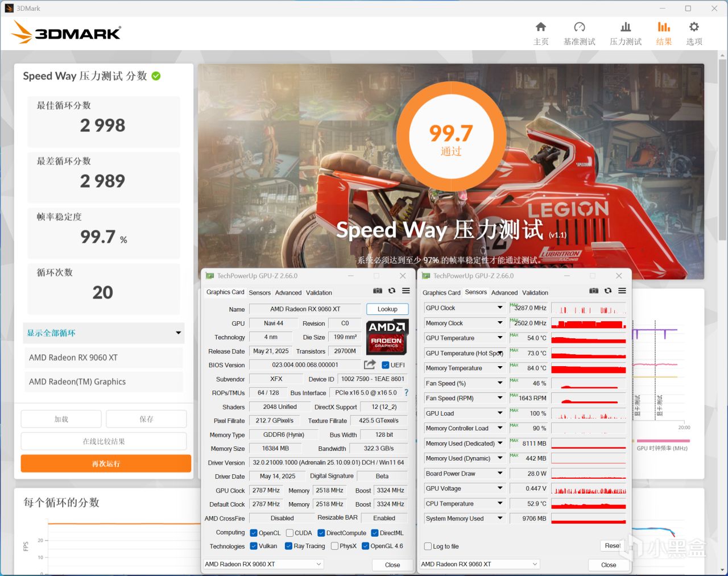Toggle the Ray Tracing checkbox

tap(288, 546)
